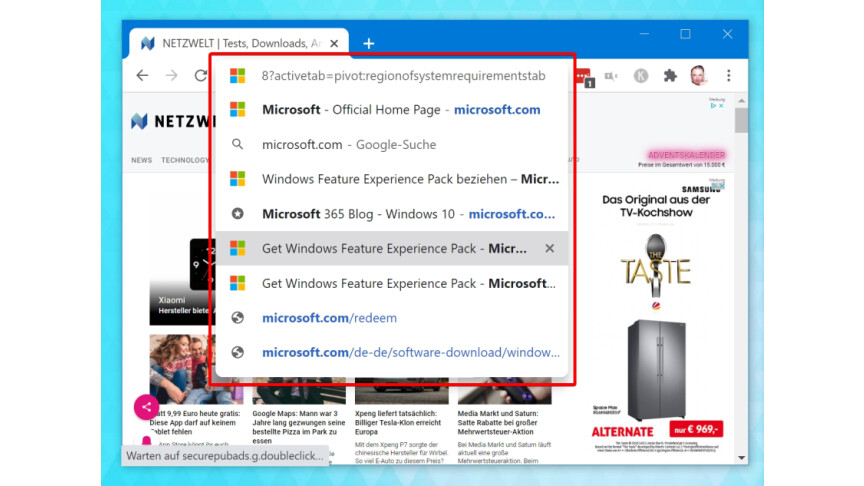Click the red extension icon with badge 1

pyautogui.click(x=584, y=77)
